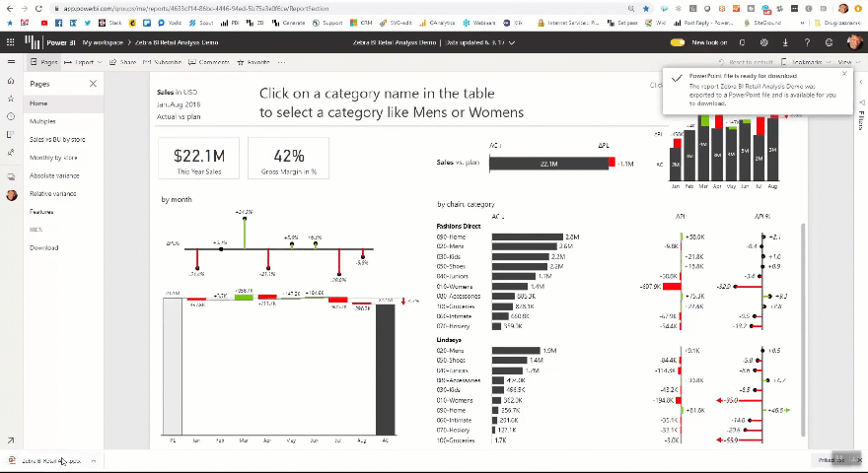Screen dimensions: 868x473
Task: Click the $22.1M This Year Sales card
Action: 198,159
